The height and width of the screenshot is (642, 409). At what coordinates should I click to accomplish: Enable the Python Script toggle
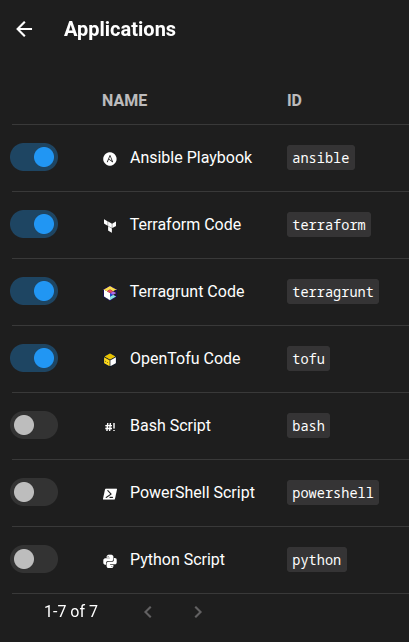(x=34, y=559)
